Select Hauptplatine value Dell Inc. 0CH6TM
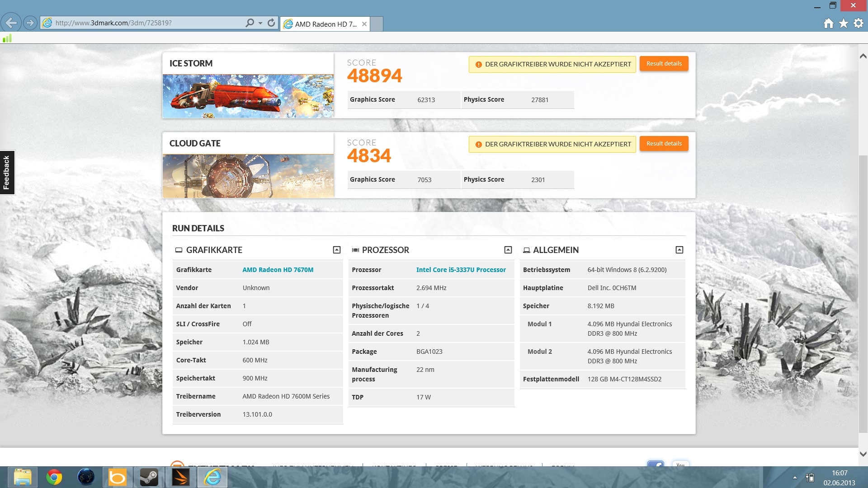The image size is (868, 488). (612, 288)
